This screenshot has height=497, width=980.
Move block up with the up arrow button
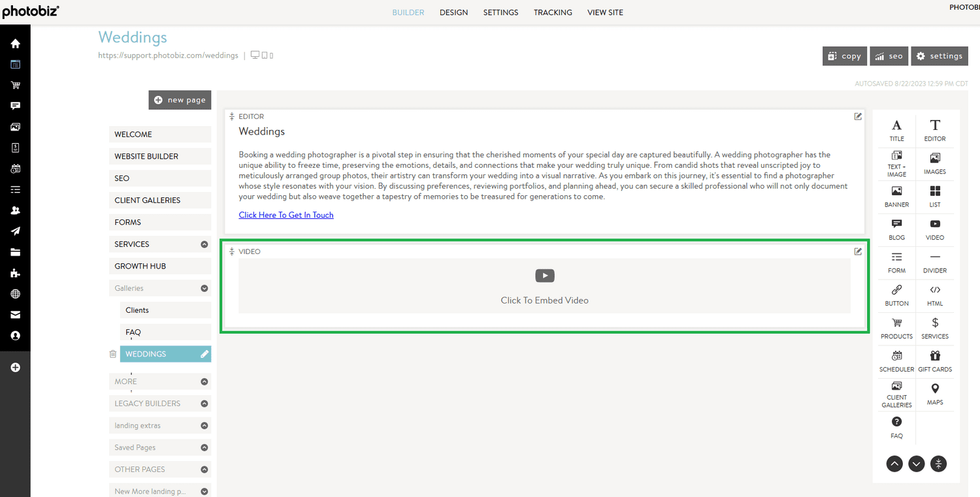(894, 464)
